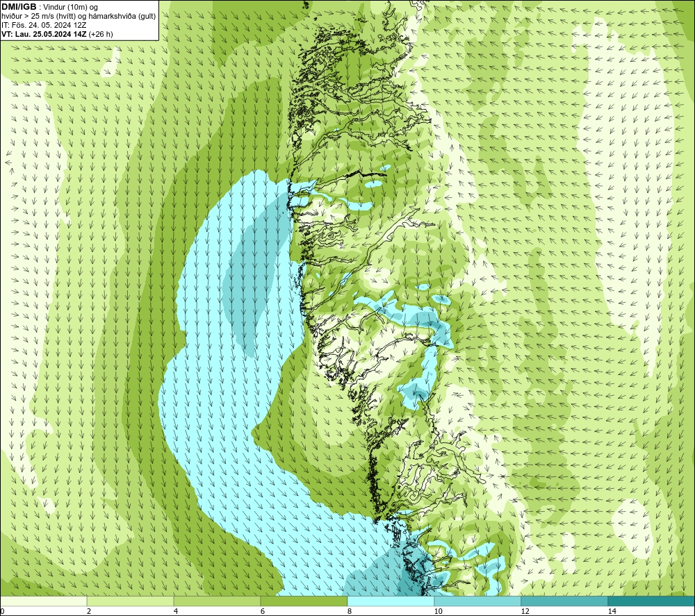Click the colorbar label '6'
This screenshot has width=695, height=616.
point(263,612)
